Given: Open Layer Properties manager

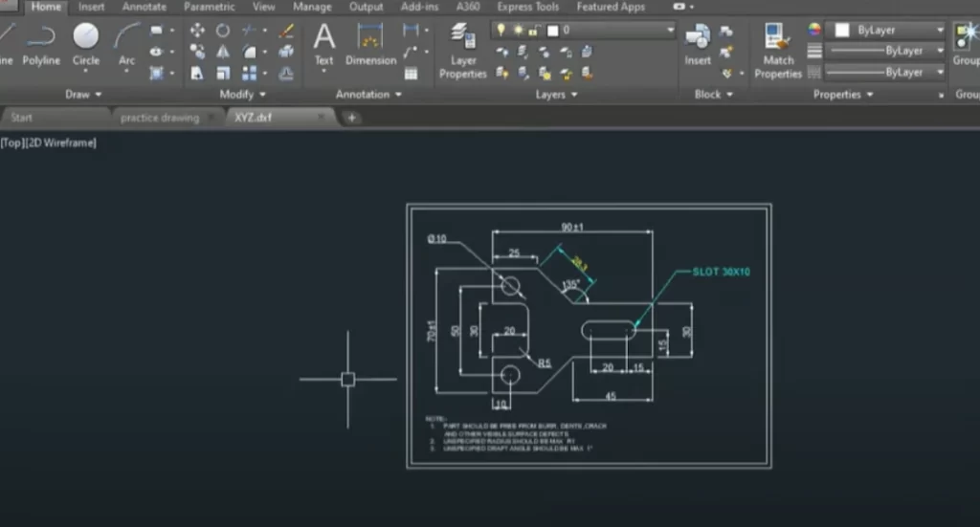Looking at the screenshot, I should [x=463, y=52].
